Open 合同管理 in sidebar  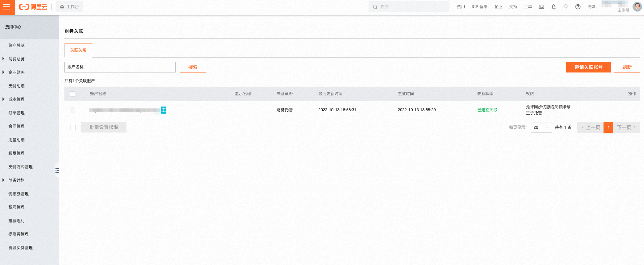point(17,126)
